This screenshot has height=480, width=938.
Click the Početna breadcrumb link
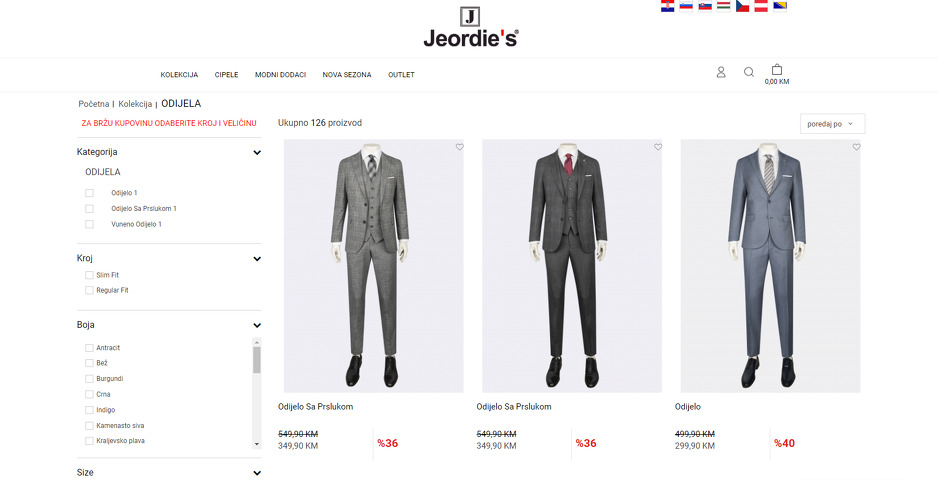click(x=94, y=104)
